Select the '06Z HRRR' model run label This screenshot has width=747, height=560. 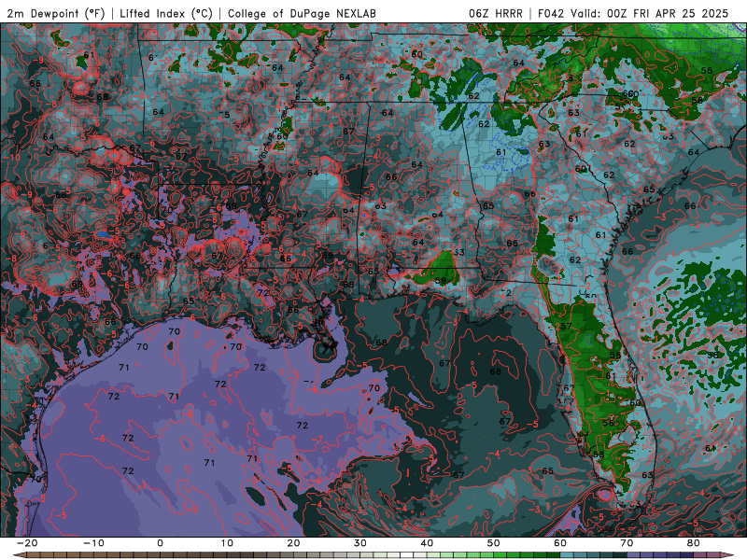(496, 14)
